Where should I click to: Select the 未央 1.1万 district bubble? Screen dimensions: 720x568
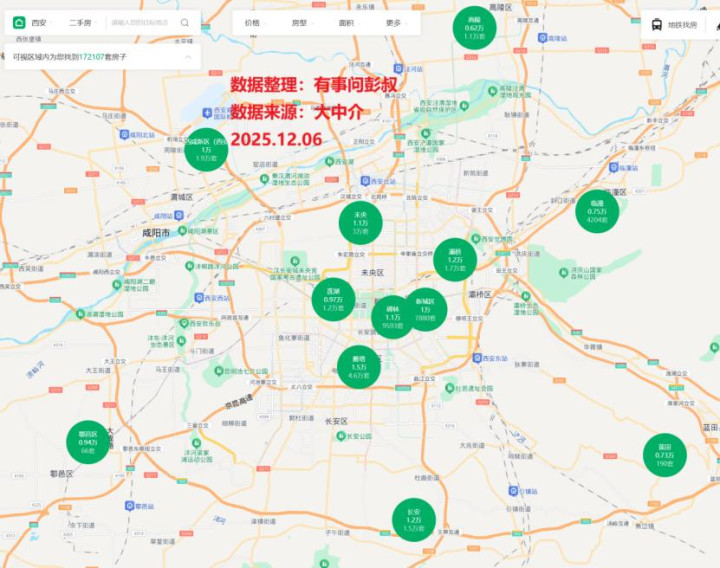point(360,223)
